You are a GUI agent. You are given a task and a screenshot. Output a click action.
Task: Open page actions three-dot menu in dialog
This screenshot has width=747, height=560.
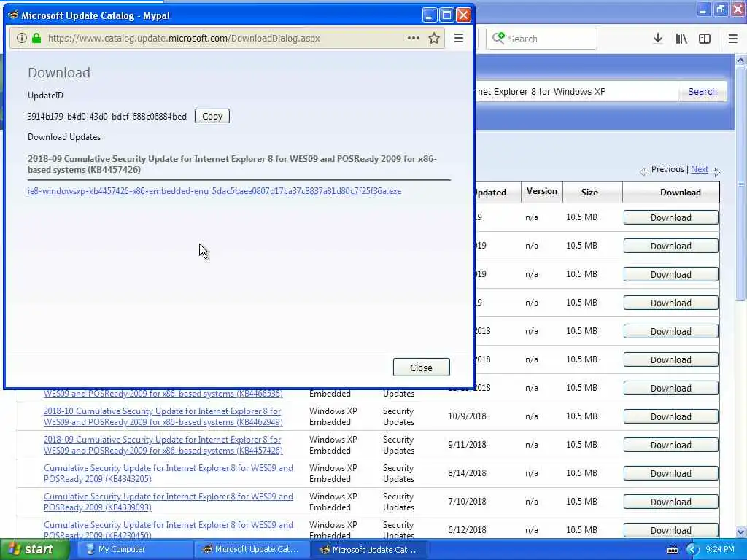414,38
